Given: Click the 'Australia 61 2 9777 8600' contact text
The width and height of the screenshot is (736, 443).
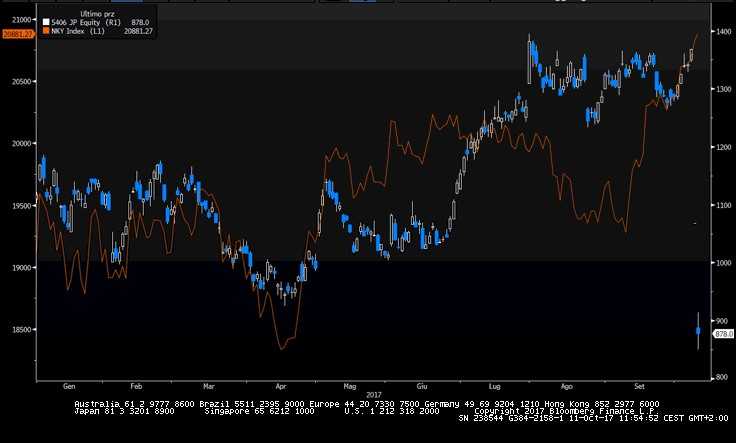Looking at the screenshot, I should (x=134, y=404).
